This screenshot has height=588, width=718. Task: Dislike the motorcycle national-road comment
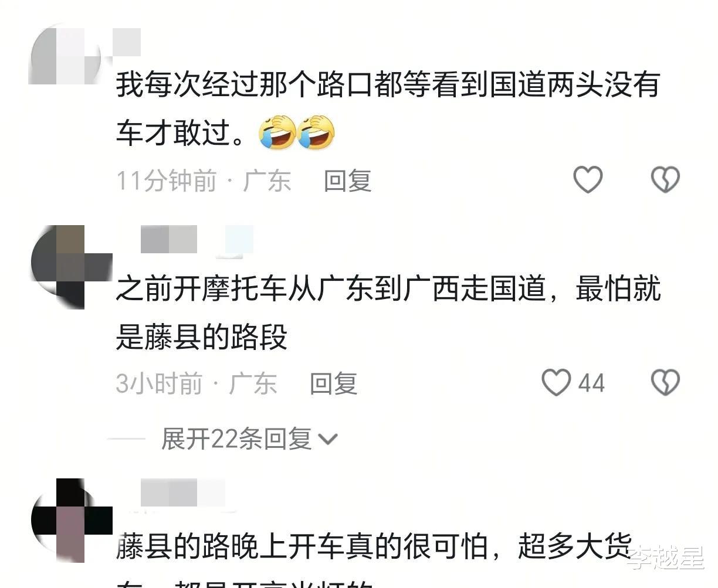[666, 383]
